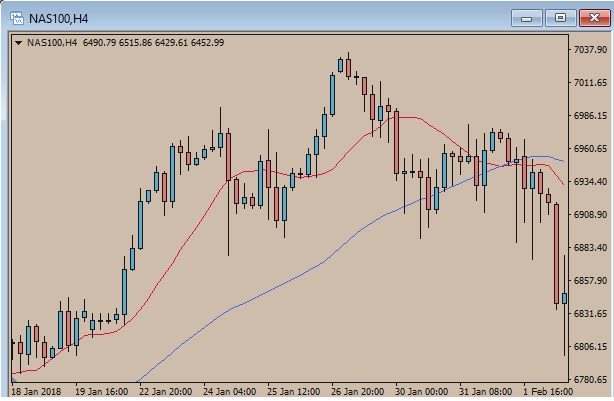The width and height of the screenshot is (614, 401).
Task: Click the OHLC values text 6490.79 6515.86
Action: 117,42
